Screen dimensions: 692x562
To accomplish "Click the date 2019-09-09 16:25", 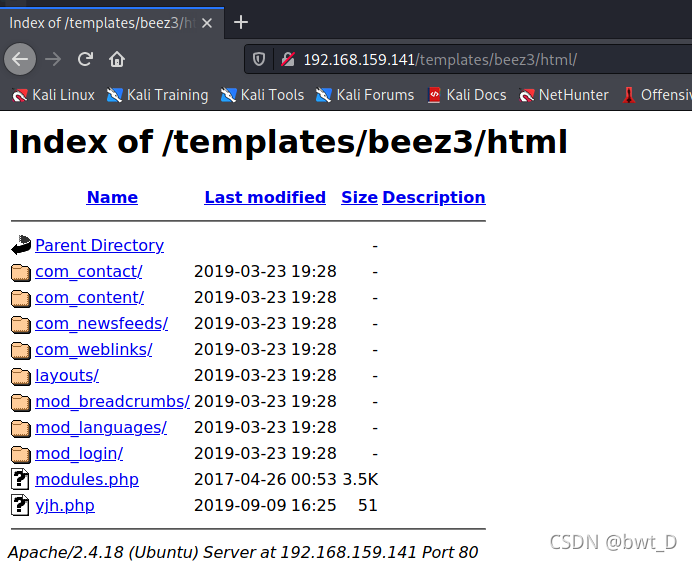I will [x=265, y=506].
